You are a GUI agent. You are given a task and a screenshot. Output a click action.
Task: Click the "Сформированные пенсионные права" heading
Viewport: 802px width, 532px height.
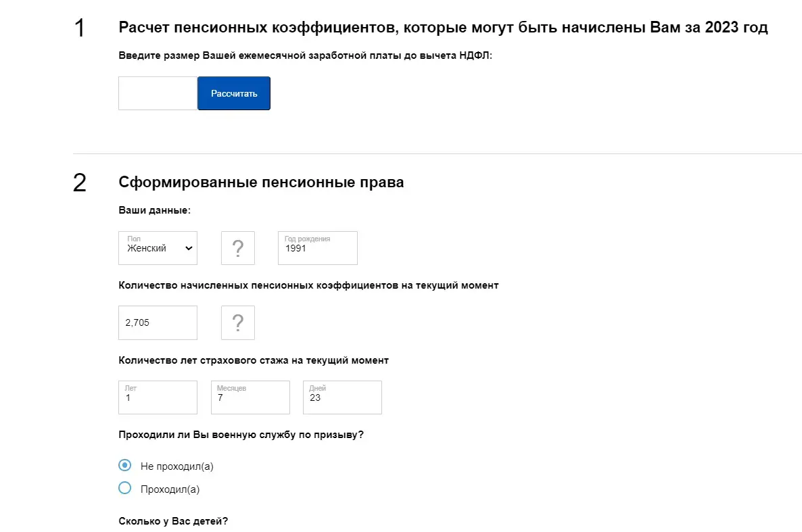click(261, 183)
